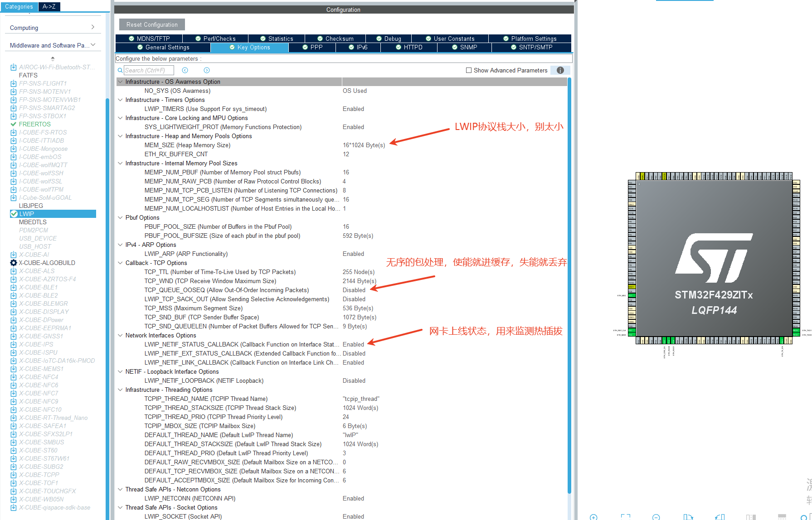The height and width of the screenshot is (520, 812).
Task: Collapse the Callback - TCP Options section
Action: [x=120, y=263]
